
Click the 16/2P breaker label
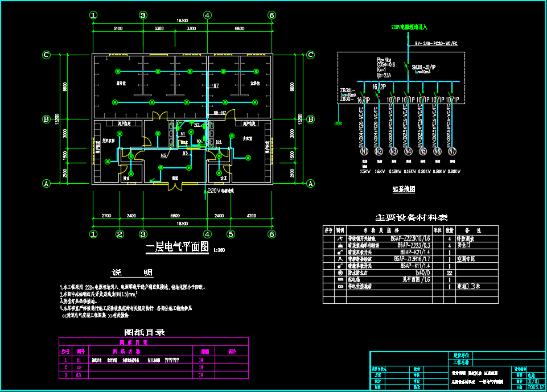[x=379, y=87]
